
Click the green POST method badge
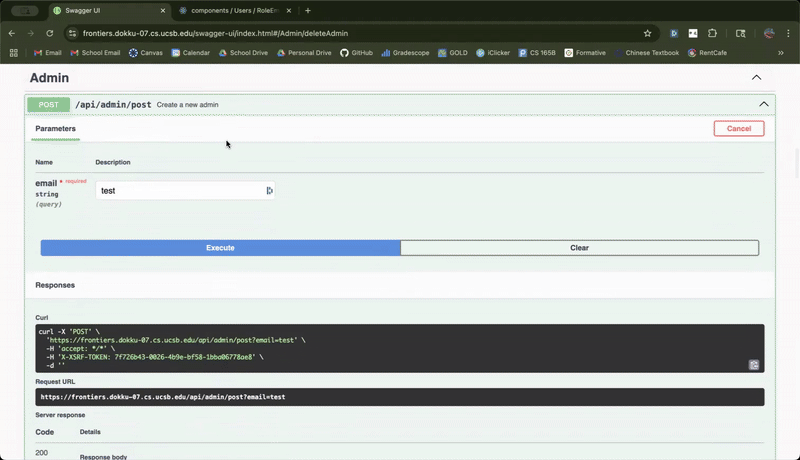[48, 105]
